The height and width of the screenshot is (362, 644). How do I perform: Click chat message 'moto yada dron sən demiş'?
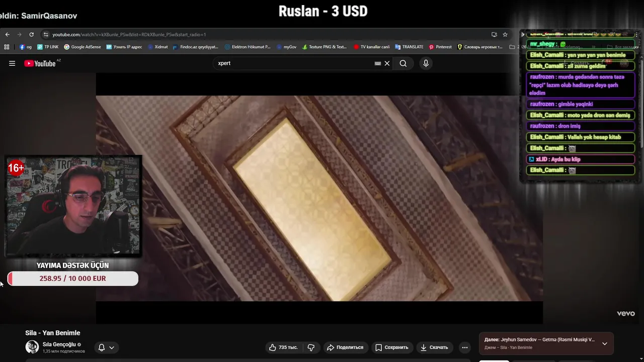click(580, 115)
